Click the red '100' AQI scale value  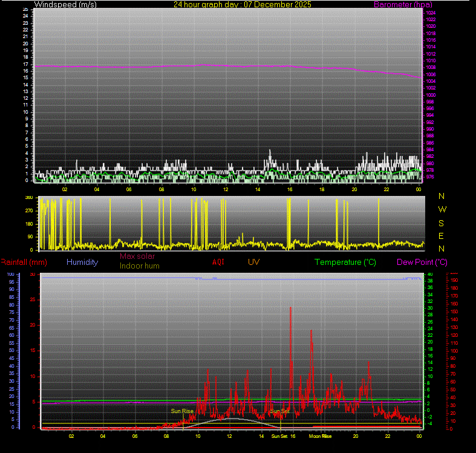tap(454, 351)
